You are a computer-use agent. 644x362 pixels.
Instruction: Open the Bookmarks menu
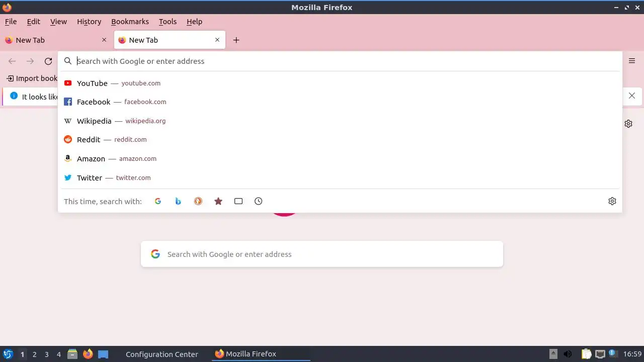(x=130, y=22)
